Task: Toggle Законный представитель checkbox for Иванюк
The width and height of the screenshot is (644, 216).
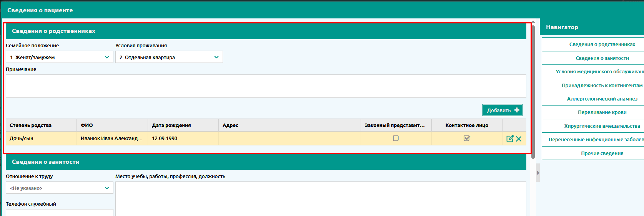Action: click(396, 138)
